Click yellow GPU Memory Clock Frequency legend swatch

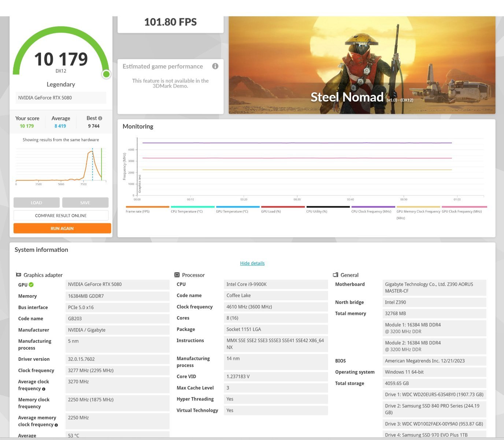(x=418, y=207)
